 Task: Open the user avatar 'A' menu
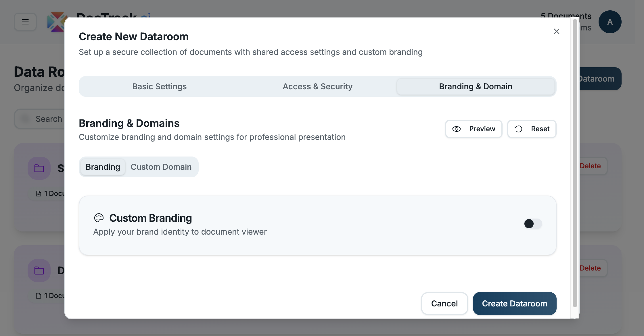coord(610,22)
